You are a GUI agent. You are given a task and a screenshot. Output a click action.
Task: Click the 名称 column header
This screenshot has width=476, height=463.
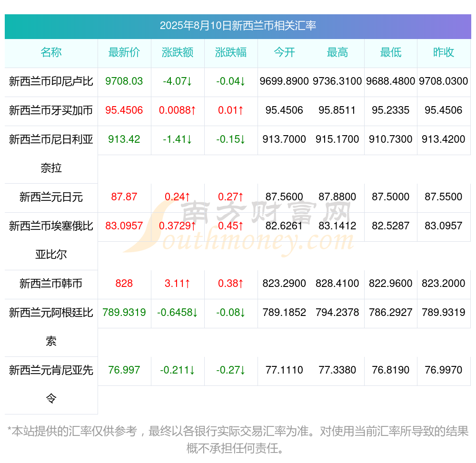pos(51,52)
